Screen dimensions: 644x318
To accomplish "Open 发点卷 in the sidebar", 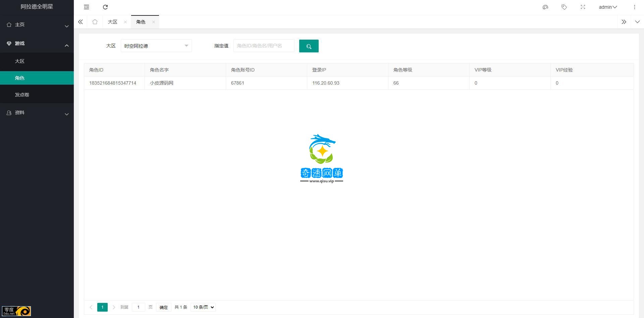I will pyautogui.click(x=22, y=95).
